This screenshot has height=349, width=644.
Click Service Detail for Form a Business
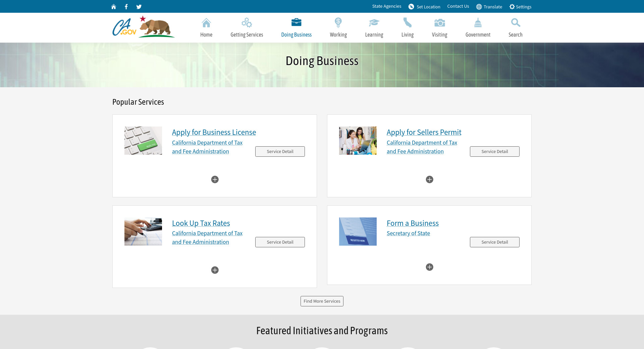tap(494, 242)
